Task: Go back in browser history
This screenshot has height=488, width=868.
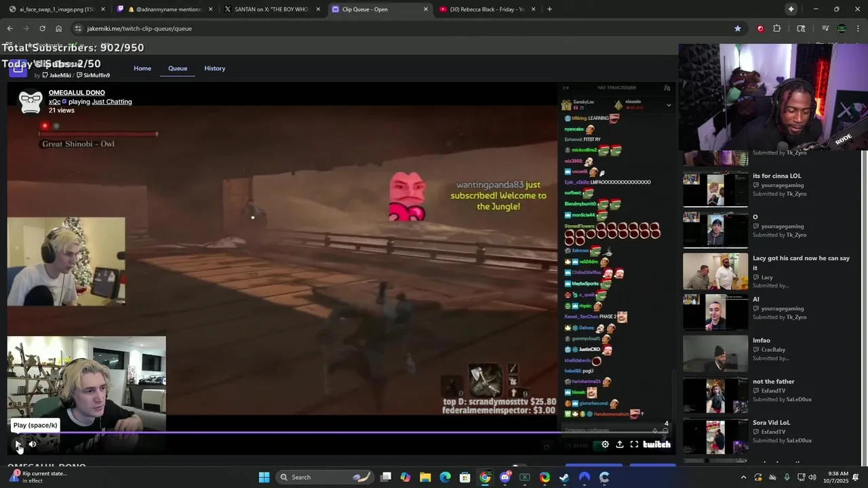Action: tap(10, 28)
